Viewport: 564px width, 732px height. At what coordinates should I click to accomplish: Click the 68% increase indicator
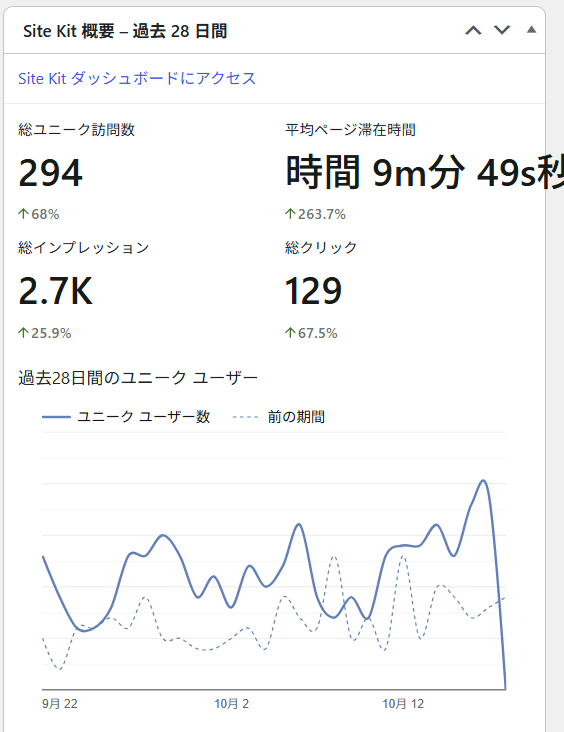coord(39,214)
